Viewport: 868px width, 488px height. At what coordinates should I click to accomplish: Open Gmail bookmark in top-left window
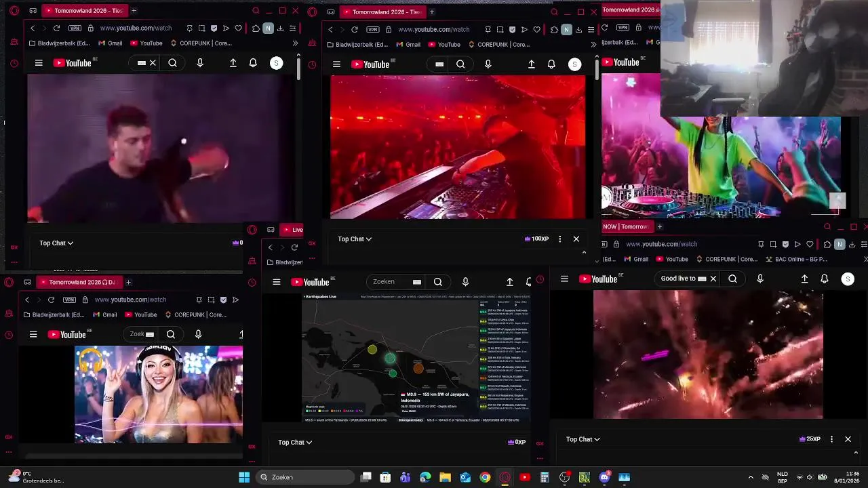[111, 43]
